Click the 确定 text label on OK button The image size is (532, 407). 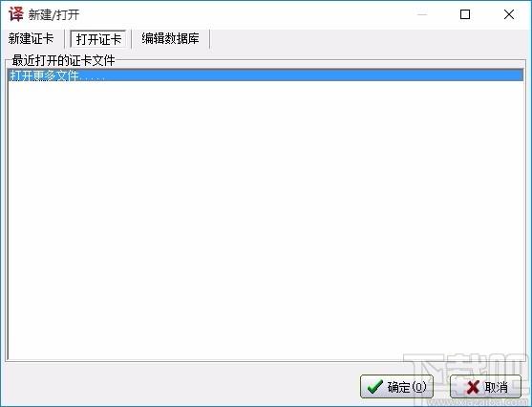(398, 387)
